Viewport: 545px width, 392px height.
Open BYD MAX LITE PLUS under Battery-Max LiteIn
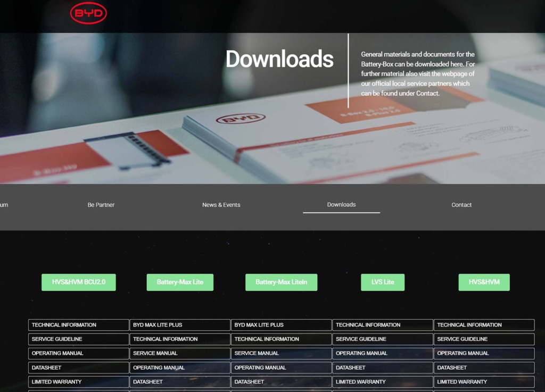coord(281,325)
